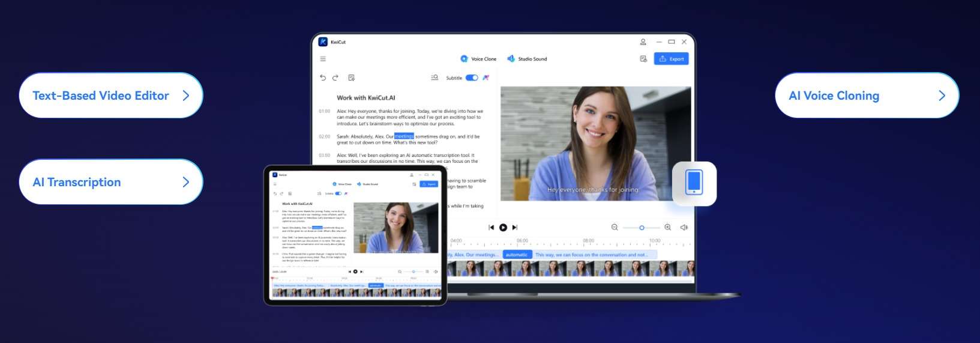This screenshot has height=343, width=980.
Task: Click the 06:00 mark on timeline ruler
Action: point(522,241)
